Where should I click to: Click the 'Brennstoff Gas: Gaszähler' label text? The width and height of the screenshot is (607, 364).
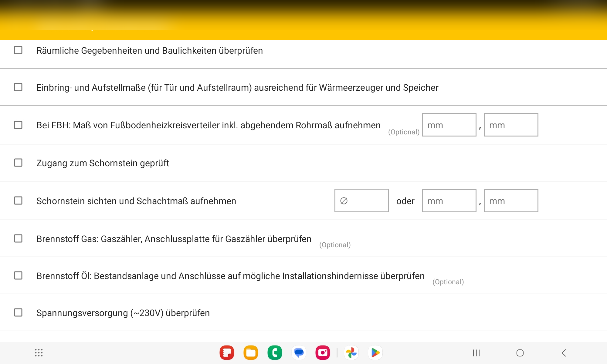tap(174, 239)
